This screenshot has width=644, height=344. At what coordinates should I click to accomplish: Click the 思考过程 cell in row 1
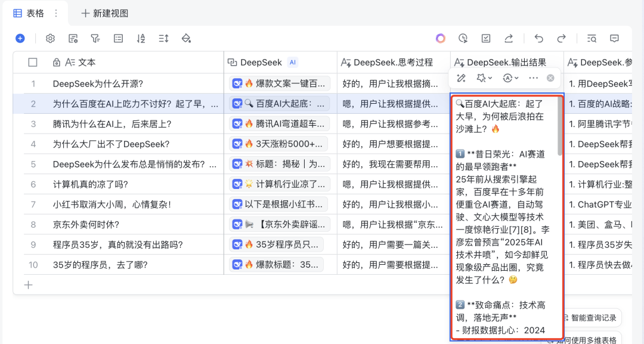(x=394, y=83)
